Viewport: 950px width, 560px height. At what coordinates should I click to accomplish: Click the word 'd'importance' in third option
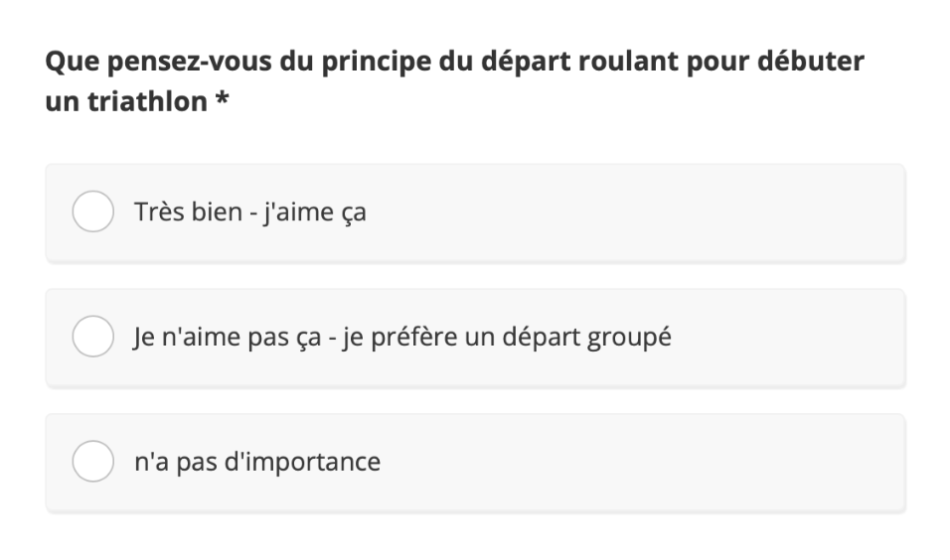tap(302, 462)
